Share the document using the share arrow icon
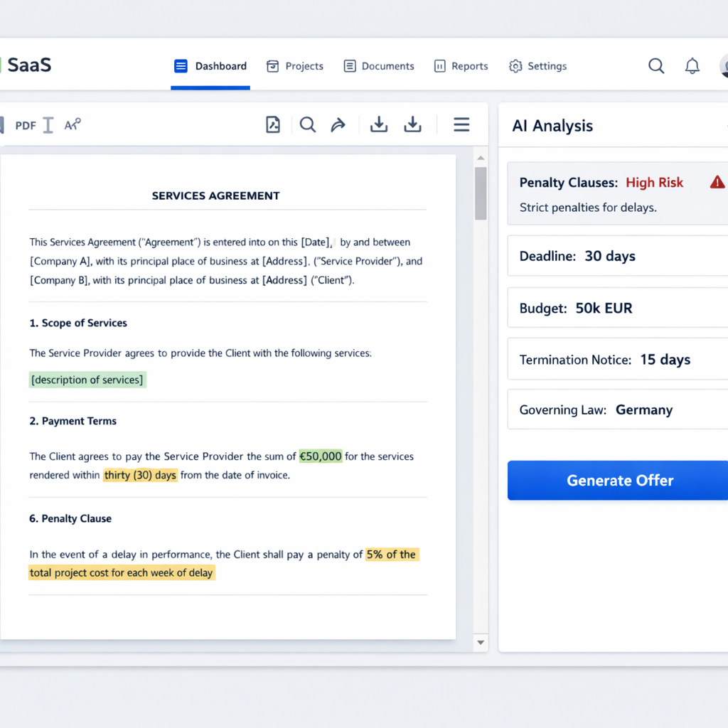 [x=338, y=124]
